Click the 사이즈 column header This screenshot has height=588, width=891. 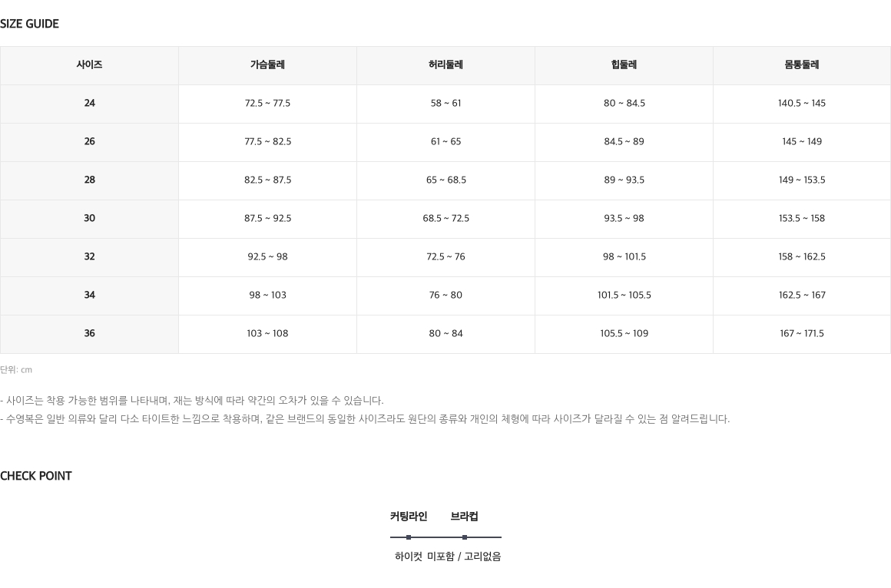89,65
